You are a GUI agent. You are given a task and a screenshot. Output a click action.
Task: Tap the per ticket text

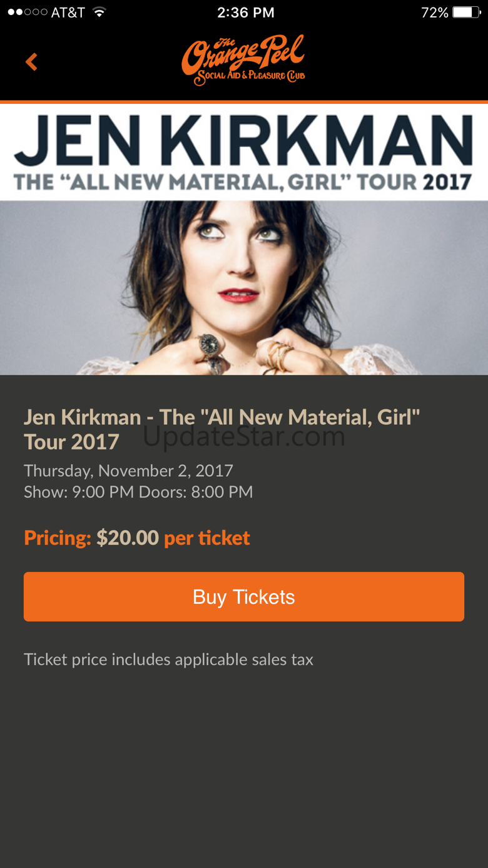click(207, 538)
